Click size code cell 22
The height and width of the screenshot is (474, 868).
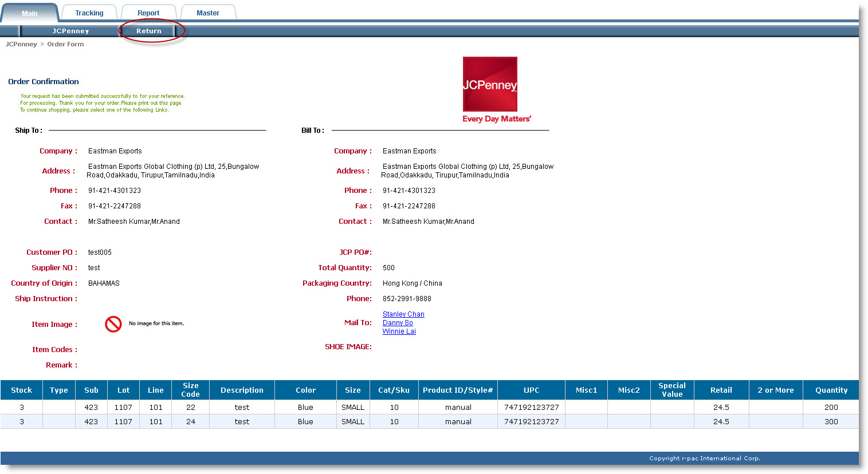191,408
